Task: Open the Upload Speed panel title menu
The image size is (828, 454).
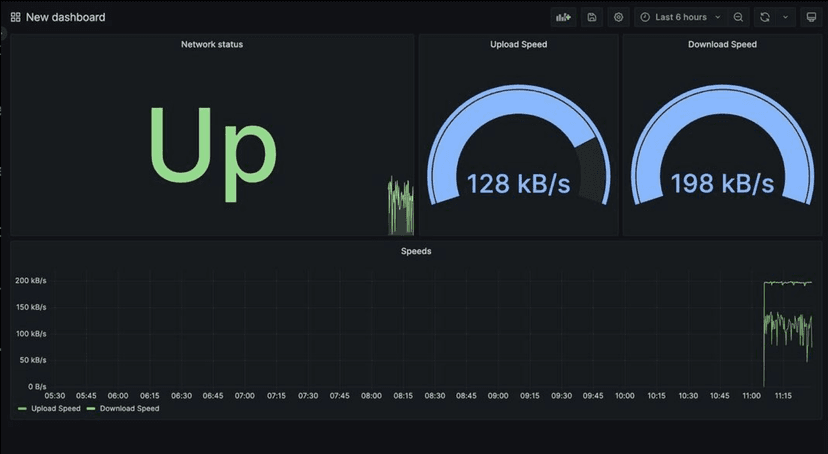Action: pyautogui.click(x=518, y=45)
